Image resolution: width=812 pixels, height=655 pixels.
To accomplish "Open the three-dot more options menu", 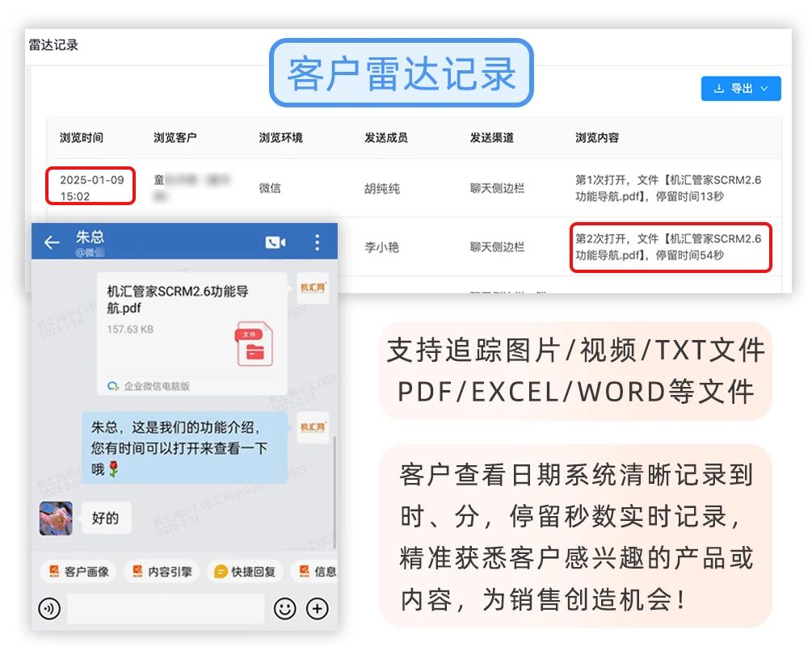I will 317,242.
